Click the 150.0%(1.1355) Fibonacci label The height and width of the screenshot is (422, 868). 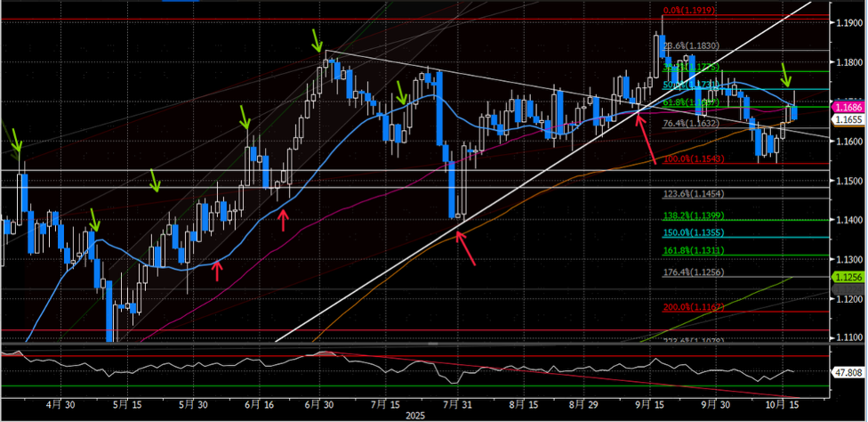(694, 232)
